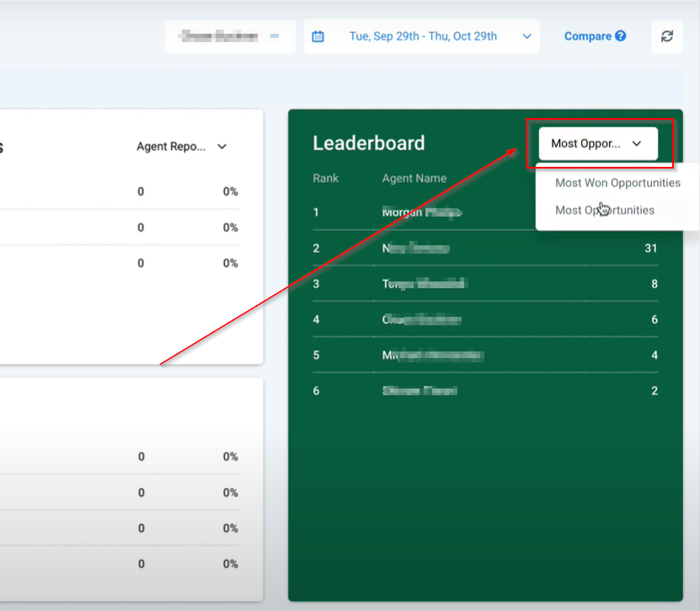Choose Most Opportunities menu option
Viewport: 700px width, 611px height.
tap(605, 210)
